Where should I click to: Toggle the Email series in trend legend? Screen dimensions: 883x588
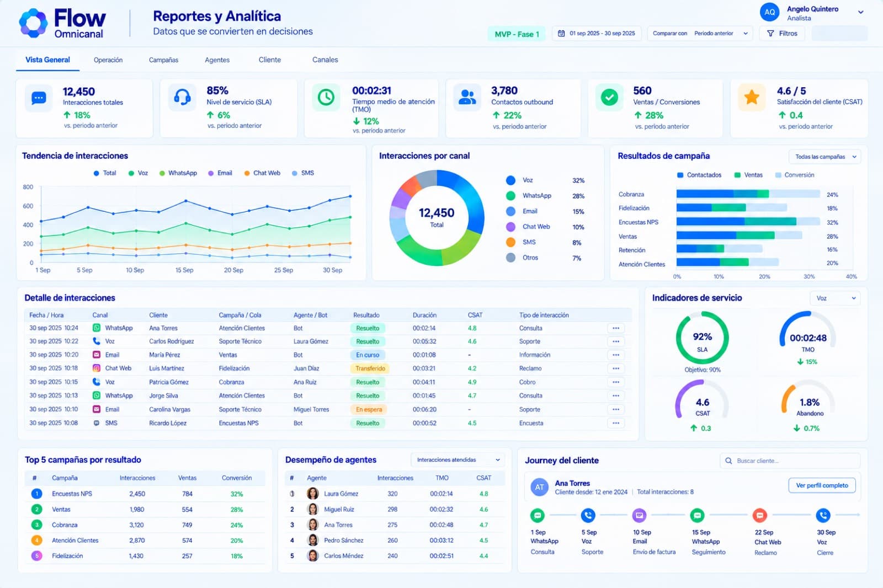coord(220,173)
